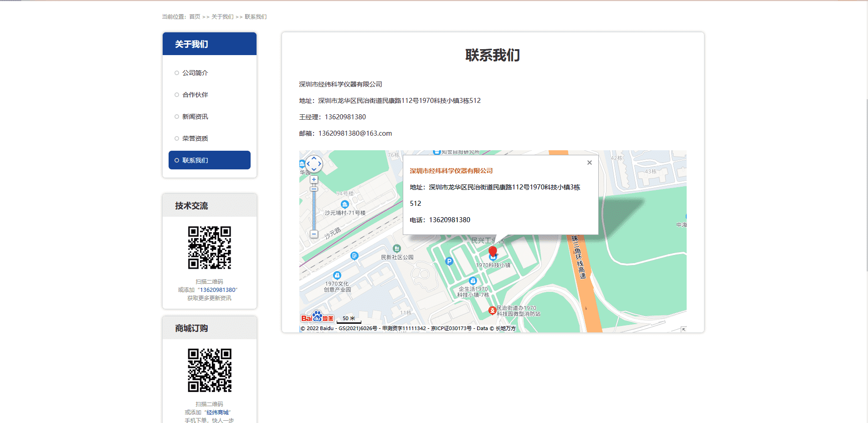Go to 新闻资讯 section
Viewport: 868px width, 423px height.
pyautogui.click(x=195, y=117)
